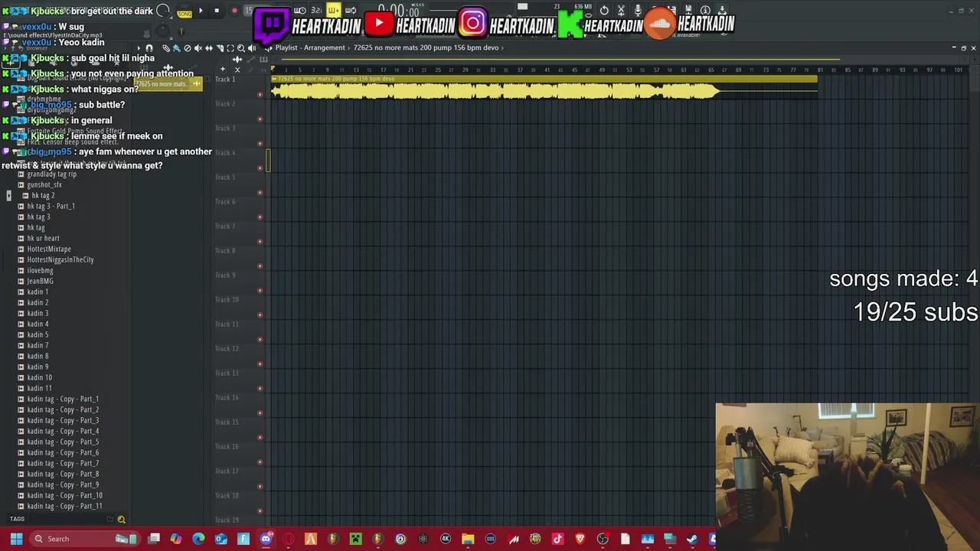Open Discord from the taskbar
Viewport: 980px width, 551px height.
266,539
